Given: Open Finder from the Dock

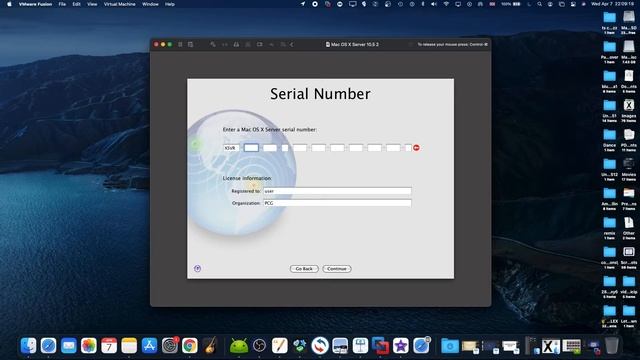Looking at the screenshot, I should 29,346.
